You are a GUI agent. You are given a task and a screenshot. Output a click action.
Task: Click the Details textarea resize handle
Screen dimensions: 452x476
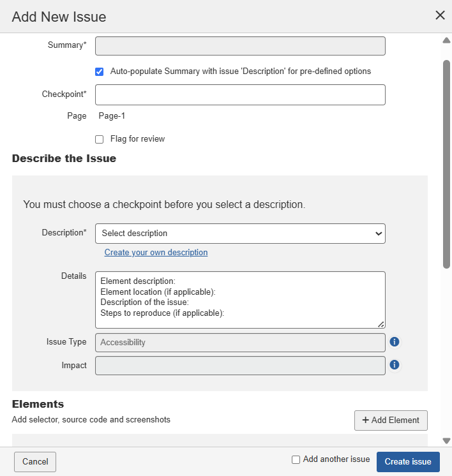[380, 324]
